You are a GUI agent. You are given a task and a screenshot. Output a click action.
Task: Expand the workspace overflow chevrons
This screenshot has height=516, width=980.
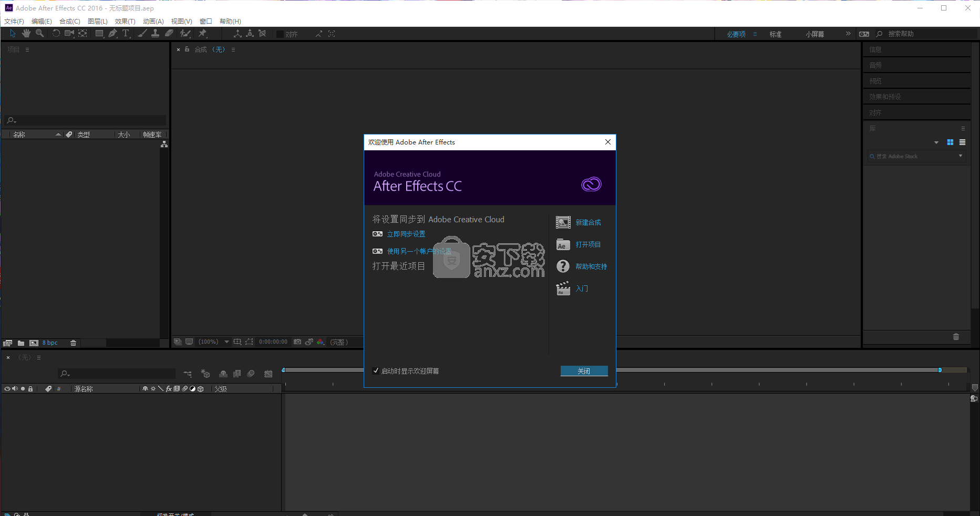848,34
